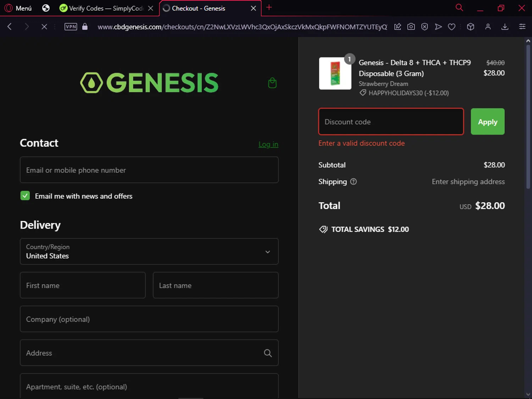532x399 pixels.
Task: Click the address search magnifier icon
Action: [x=268, y=353]
